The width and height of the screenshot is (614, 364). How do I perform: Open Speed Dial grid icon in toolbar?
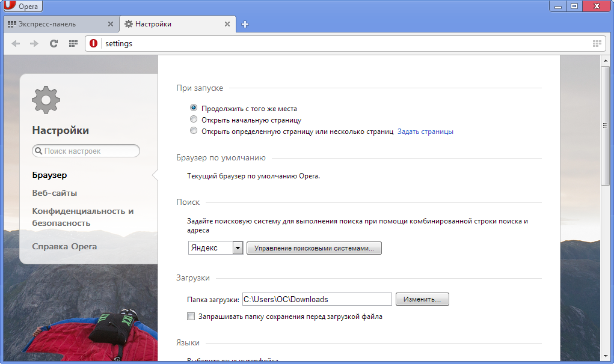(x=73, y=43)
